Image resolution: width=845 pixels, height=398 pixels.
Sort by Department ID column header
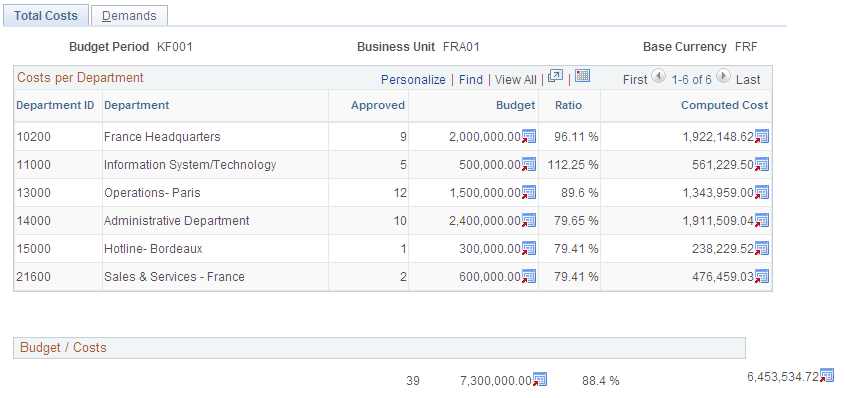pos(56,106)
